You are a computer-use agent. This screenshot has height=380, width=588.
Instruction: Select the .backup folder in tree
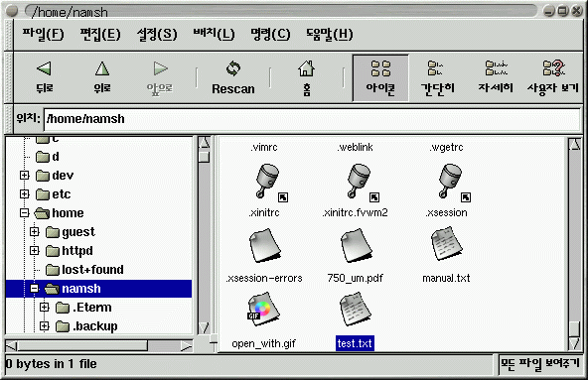tap(86, 326)
